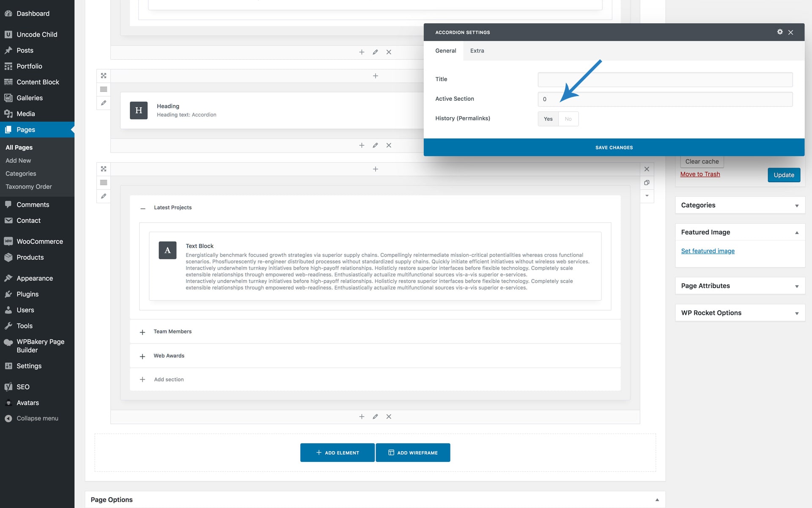Click the gear icon in Accordion Settings header
The image size is (812, 508).
tap(780, 32)
